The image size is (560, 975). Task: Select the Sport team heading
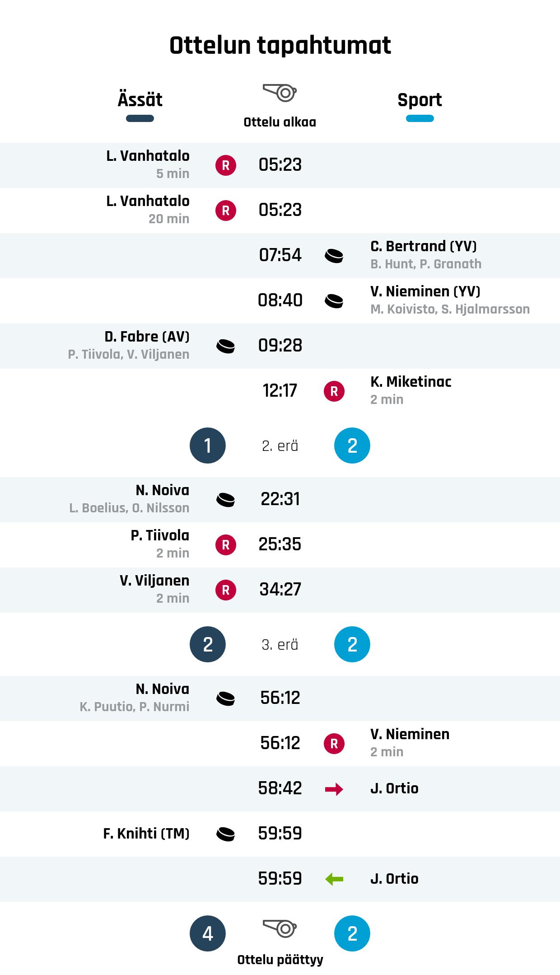pos(420,100)
